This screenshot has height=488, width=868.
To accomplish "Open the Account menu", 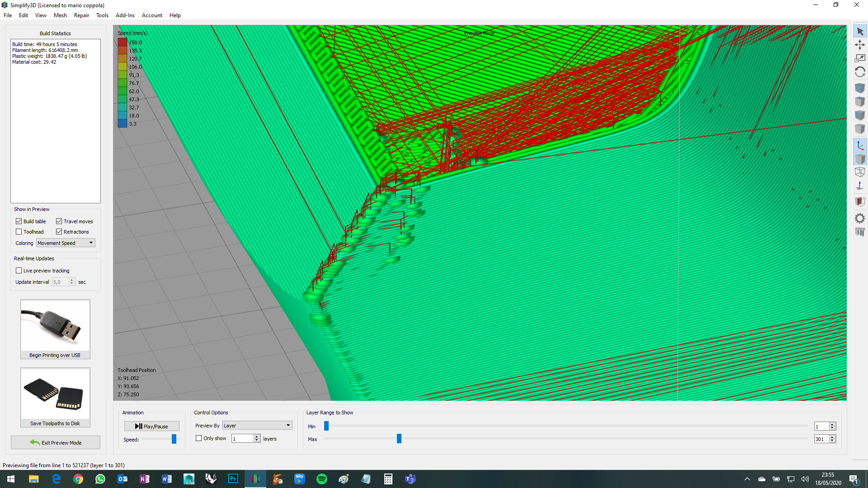I will coord(152,15).
